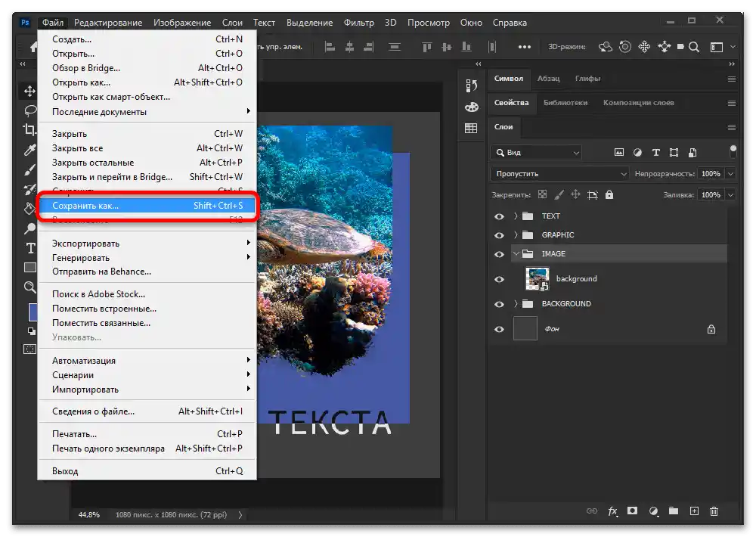Create a new group folder icon
This screenshot has width=756, height=537.
tap(674, 511)
